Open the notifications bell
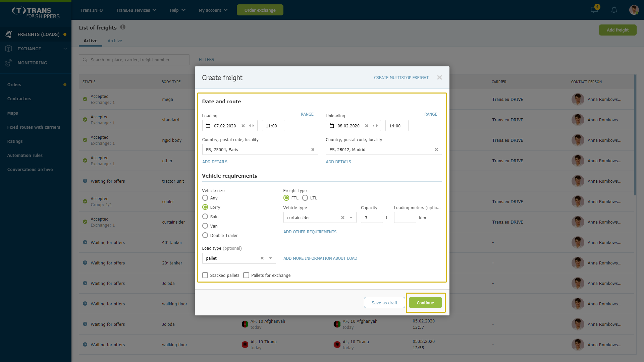644x362 pixels. pyautogui.click(x=614, y=10)
